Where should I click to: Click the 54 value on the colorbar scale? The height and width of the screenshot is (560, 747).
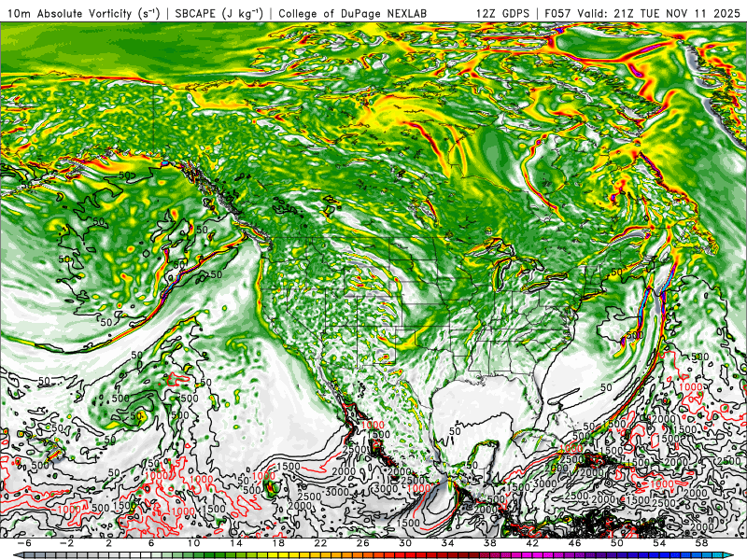pyautogui.click(x=659, y=543)
